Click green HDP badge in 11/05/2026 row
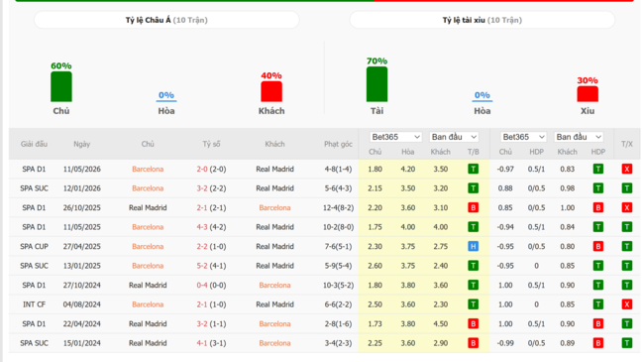The image size is (644, 362). (598, 169)
